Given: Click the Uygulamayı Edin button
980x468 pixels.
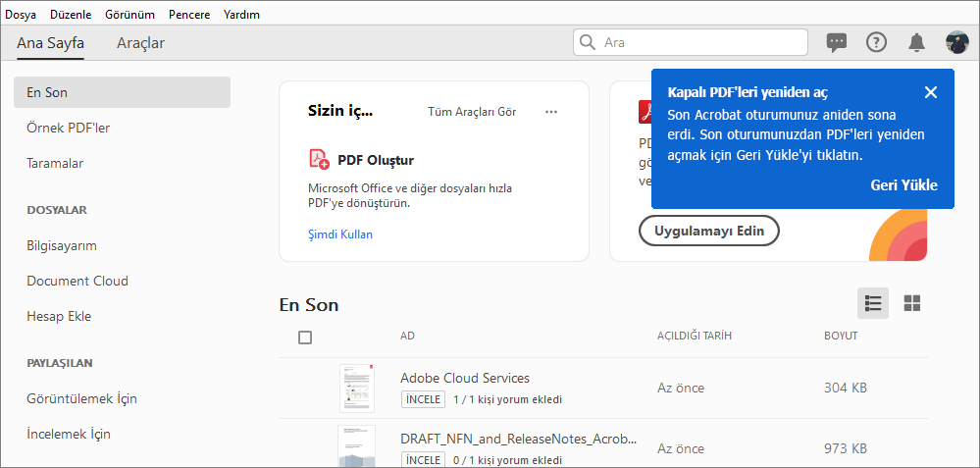Looking at the screenshot, I should 709,231.
